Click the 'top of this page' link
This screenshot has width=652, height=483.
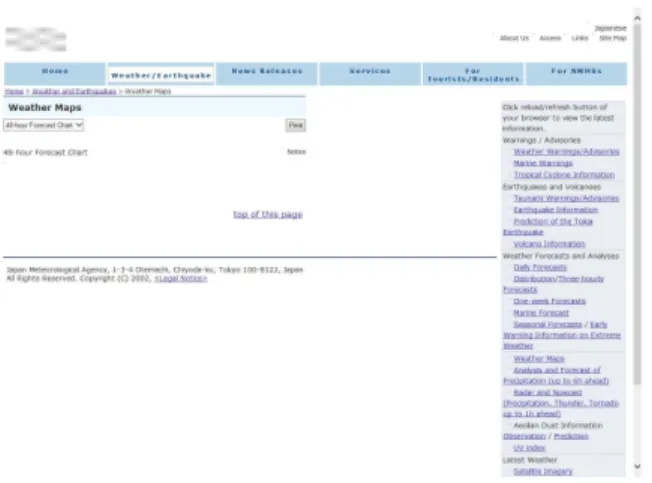coord(268,214)
